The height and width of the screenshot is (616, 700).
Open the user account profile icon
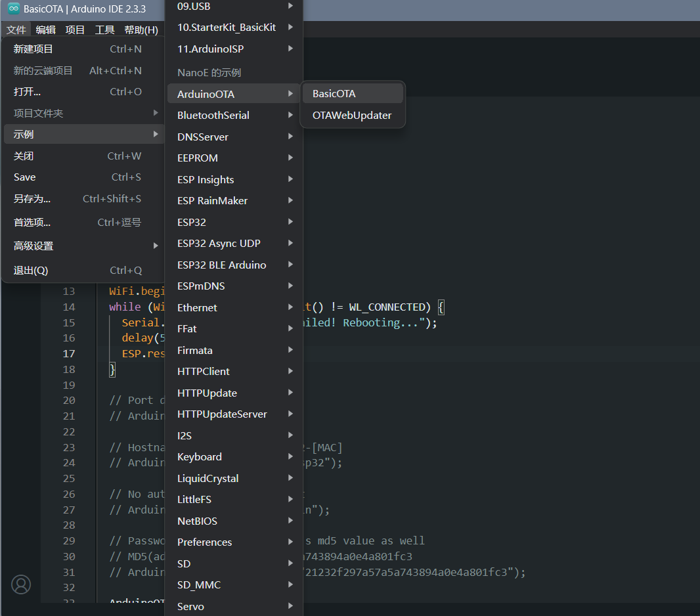[x=21, y=584]
